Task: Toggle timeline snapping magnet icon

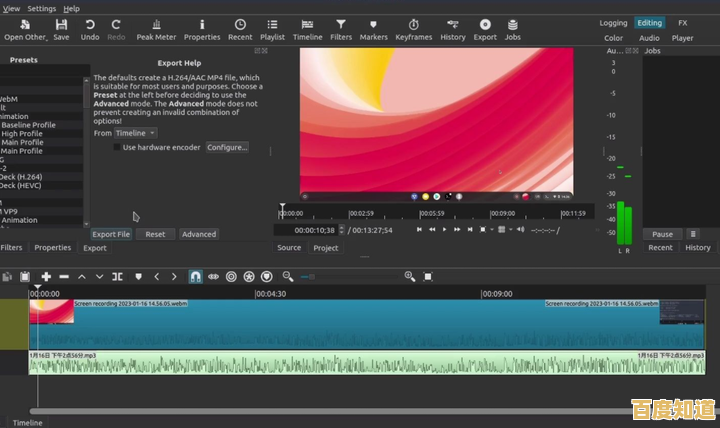Action: [x=196, y=276]
